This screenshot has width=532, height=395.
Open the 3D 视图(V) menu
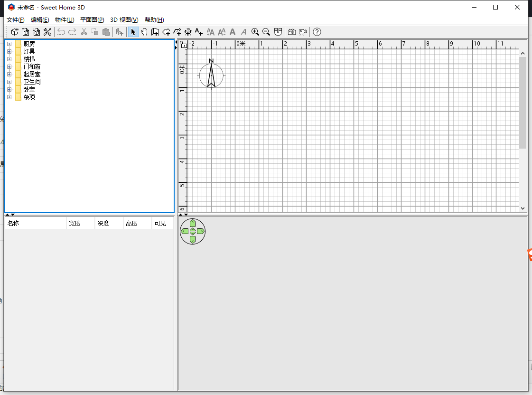point(124,19)
